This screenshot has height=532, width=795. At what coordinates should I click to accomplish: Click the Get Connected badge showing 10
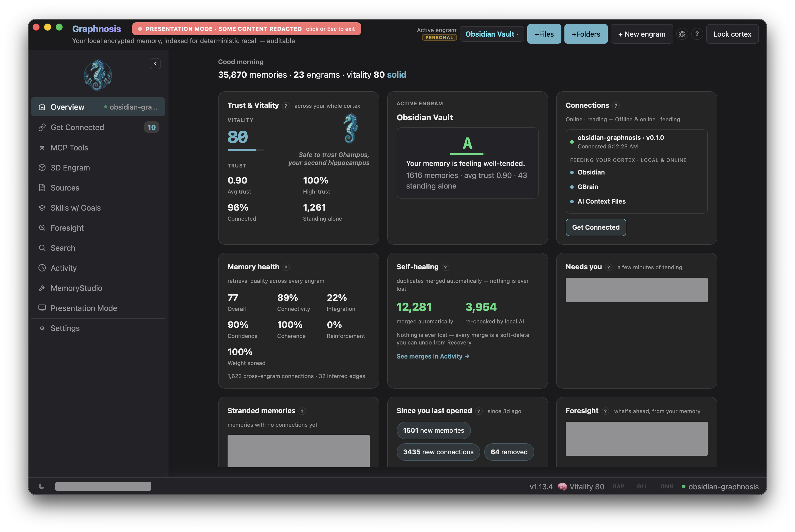(x=152, y=127)
